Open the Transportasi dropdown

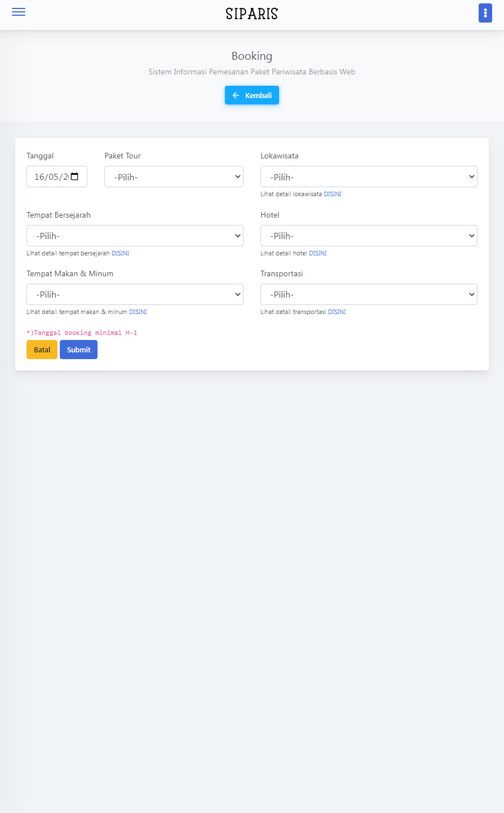(369, 294)
